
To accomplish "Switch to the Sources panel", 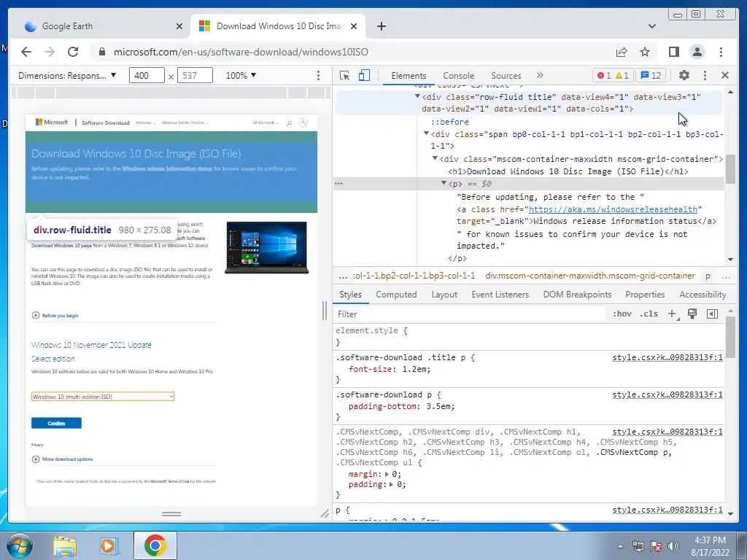I will tap(506, 76).
